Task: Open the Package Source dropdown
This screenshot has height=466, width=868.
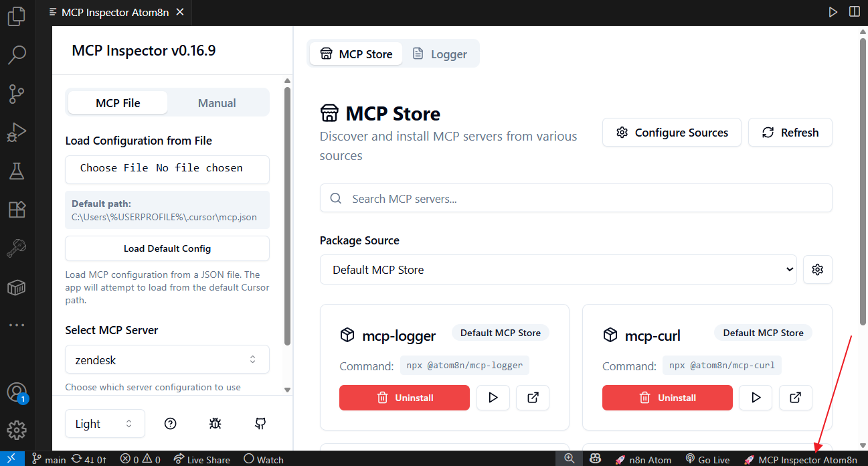Action: 558,270
